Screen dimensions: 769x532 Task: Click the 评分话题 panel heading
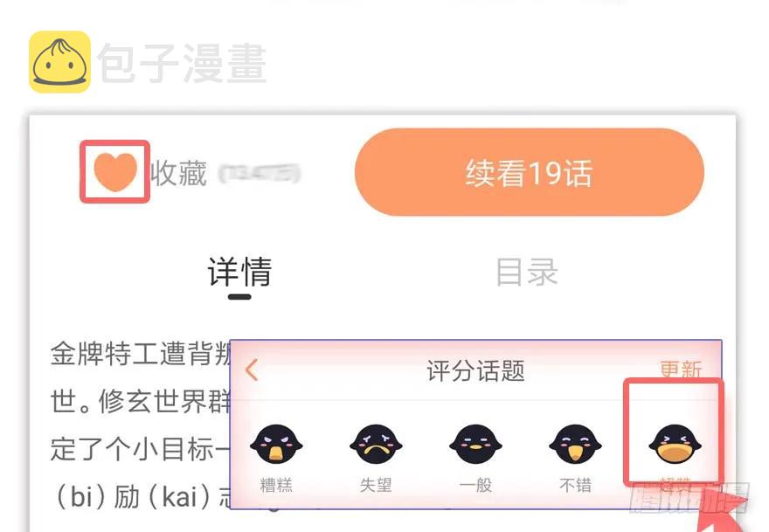click(x=475, y=370)
